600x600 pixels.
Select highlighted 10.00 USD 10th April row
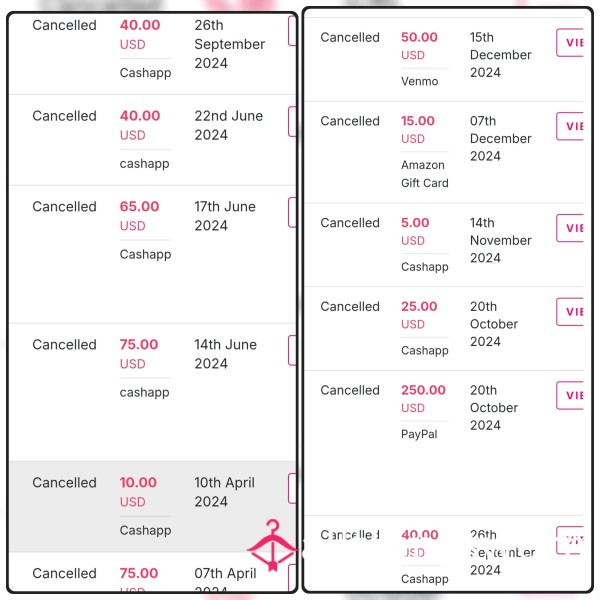click(x=153, y=507)
